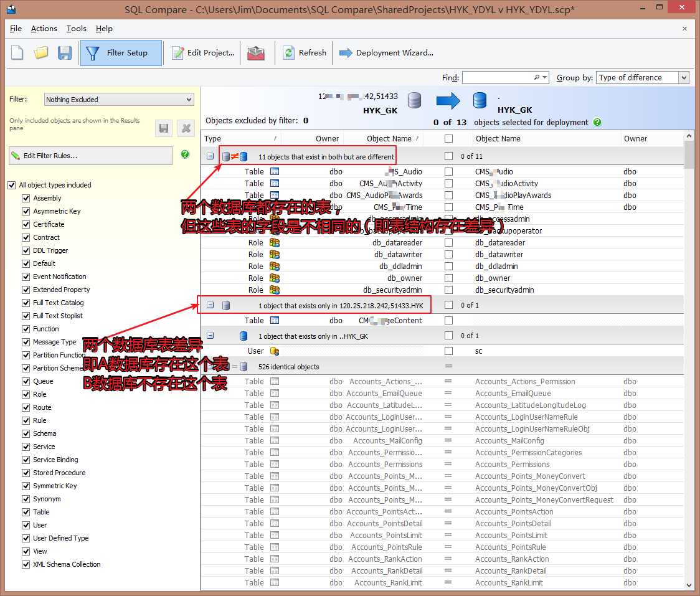Click results pane scrollbar down arrow
The height and width of the screenshot is (596, 700).
(x=689, y=584)
